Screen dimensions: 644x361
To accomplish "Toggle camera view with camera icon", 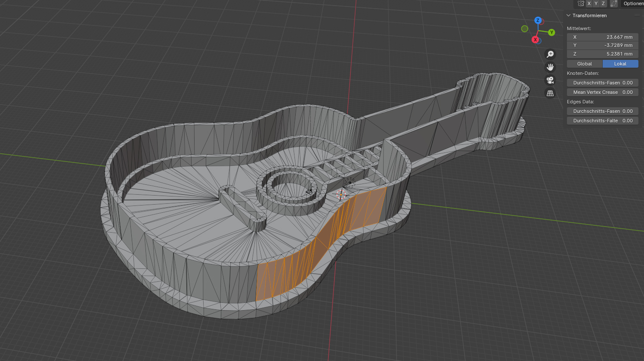I will click(550, 80).
